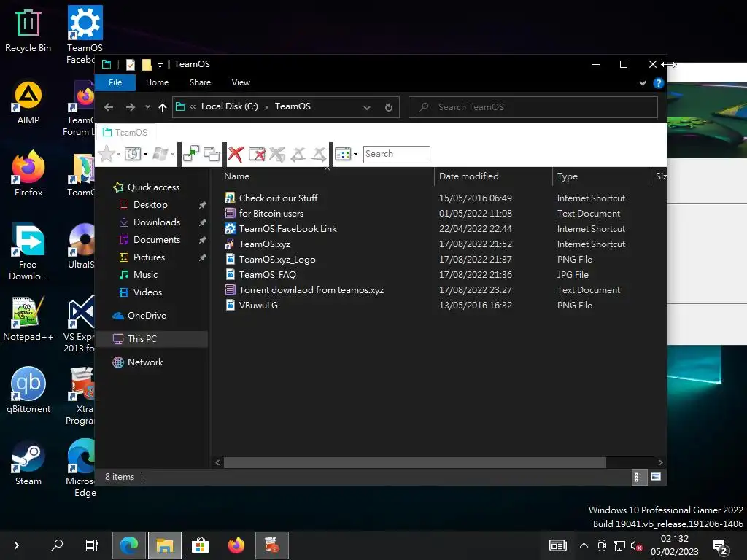
Task: Open Notepad++ desktop shortcut
Action: tap(28, 319)
